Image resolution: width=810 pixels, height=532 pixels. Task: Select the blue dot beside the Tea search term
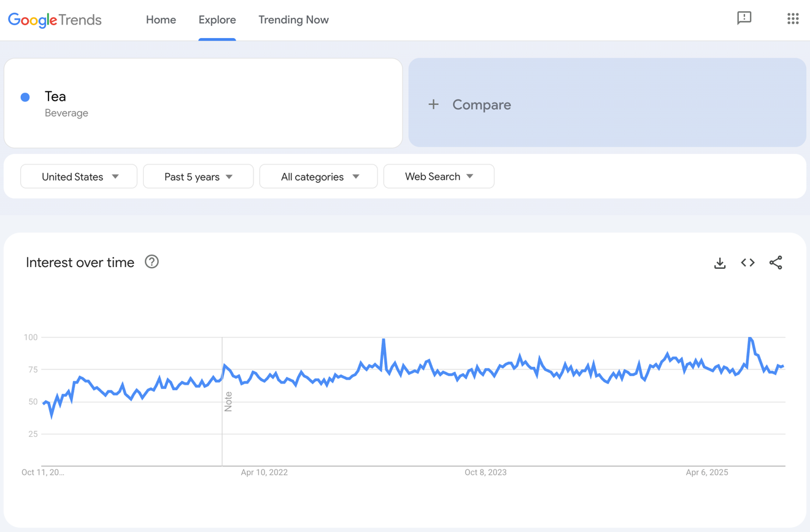click(25, 97)
